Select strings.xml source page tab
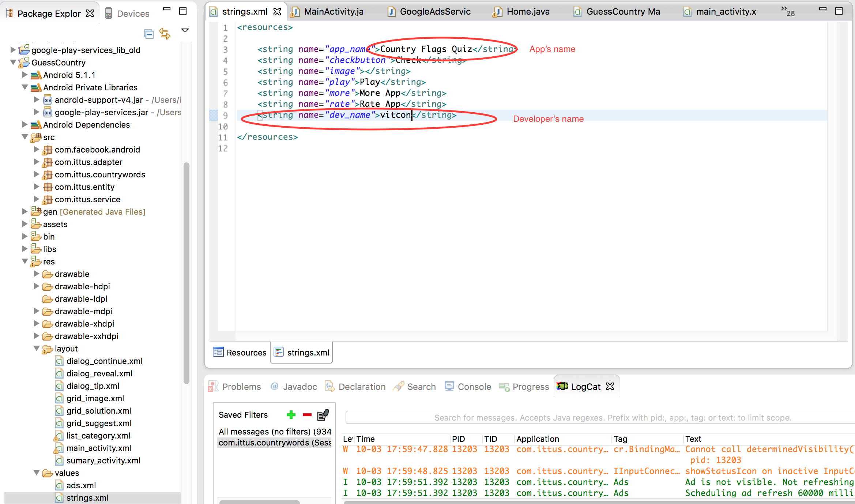Viewport: 855px width, 504px height. pyautogui.click(x=302, y=353)
